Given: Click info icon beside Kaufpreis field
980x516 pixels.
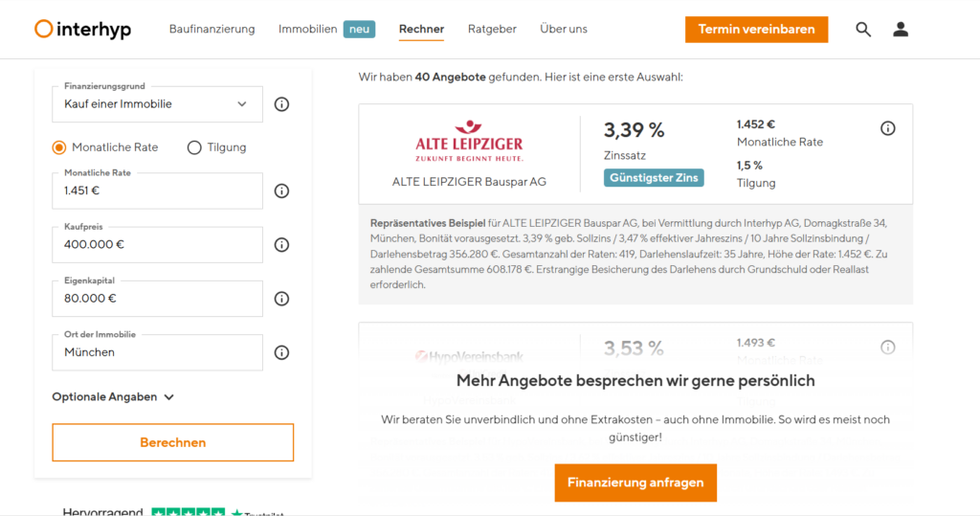Looking at the screenshot, I should [x=281, y=244].
